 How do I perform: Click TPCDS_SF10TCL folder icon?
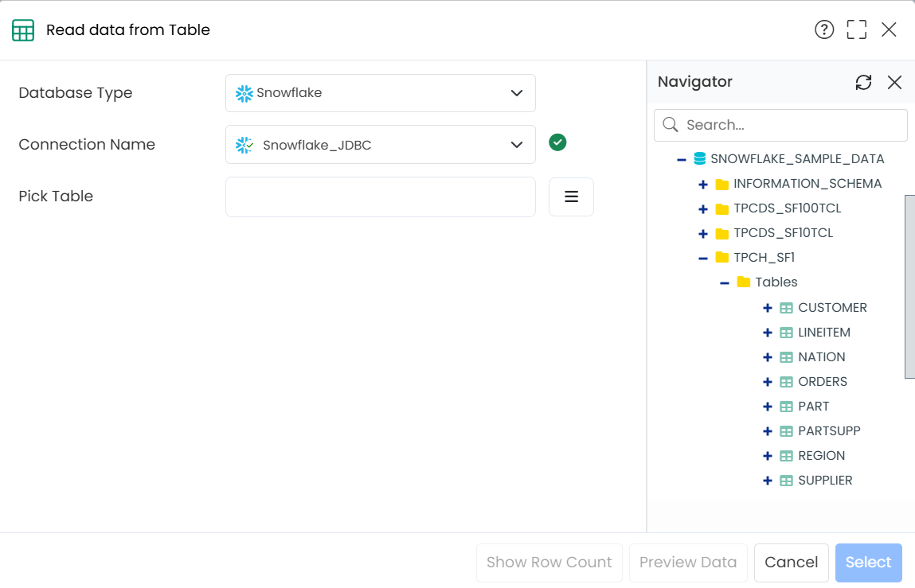(721, 233)
